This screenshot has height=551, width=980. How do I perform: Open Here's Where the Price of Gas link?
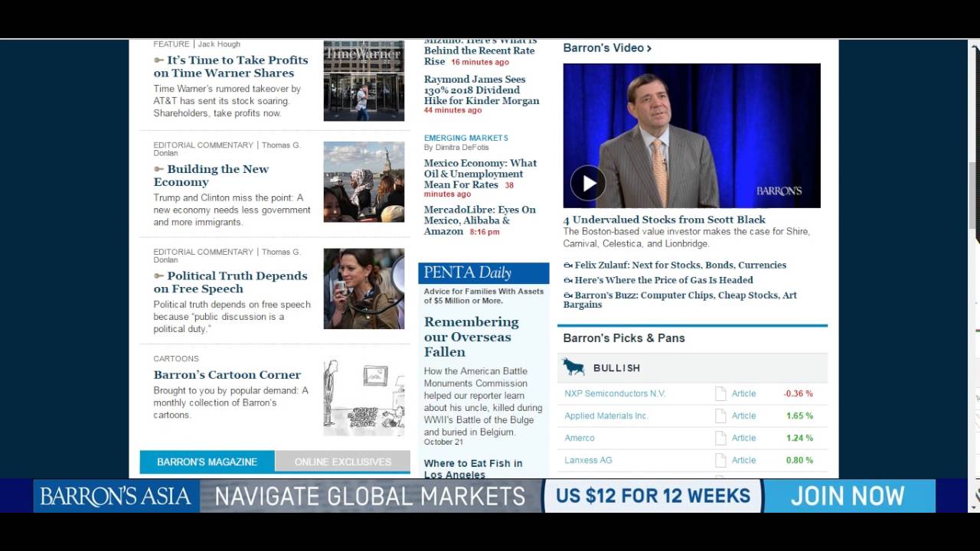[664, 280]
